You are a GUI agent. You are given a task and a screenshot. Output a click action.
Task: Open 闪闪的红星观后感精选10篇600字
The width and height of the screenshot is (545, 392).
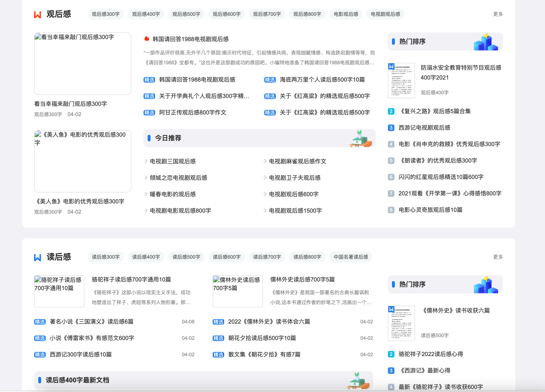tap(441, 177)
